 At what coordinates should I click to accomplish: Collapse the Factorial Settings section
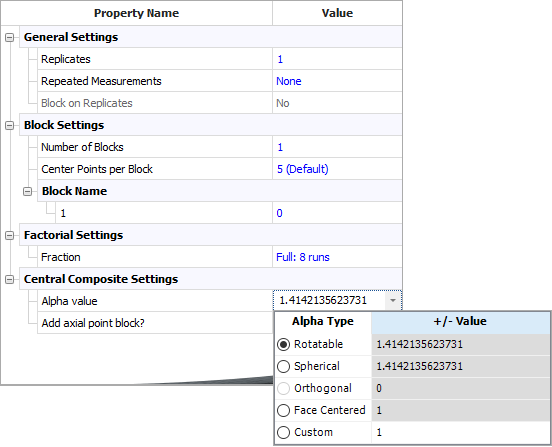coord(10,235)
